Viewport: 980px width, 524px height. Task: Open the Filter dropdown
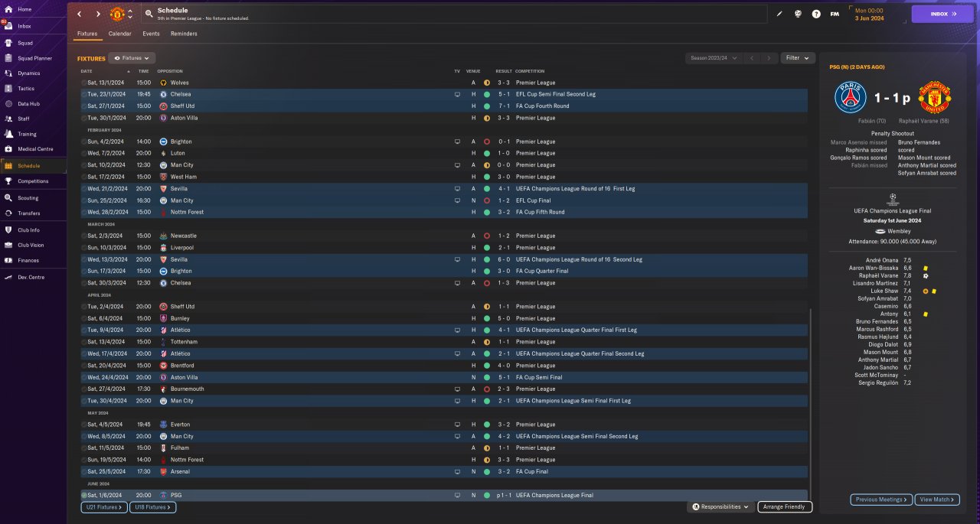point(798,58)
